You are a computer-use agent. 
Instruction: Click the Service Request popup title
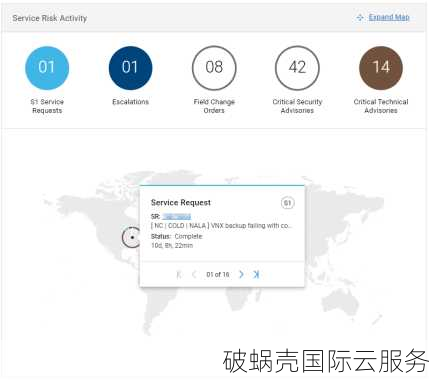pyautogui.click(x=181, y=202)
